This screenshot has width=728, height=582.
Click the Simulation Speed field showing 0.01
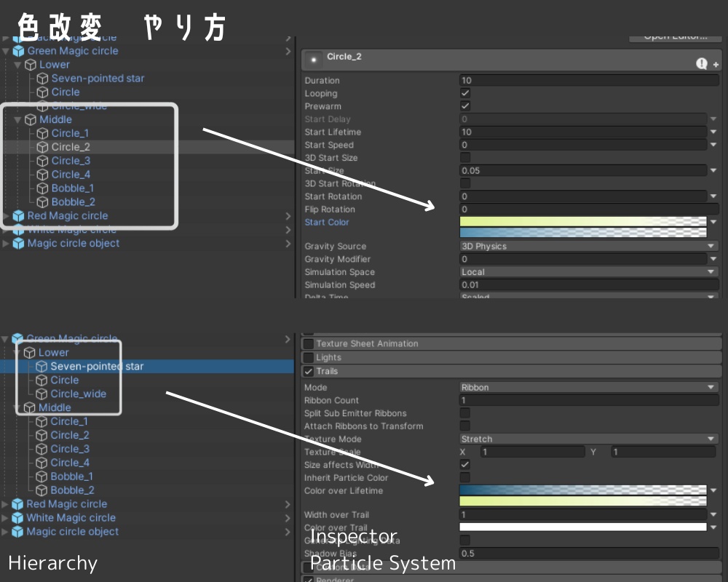click(589, 285)
